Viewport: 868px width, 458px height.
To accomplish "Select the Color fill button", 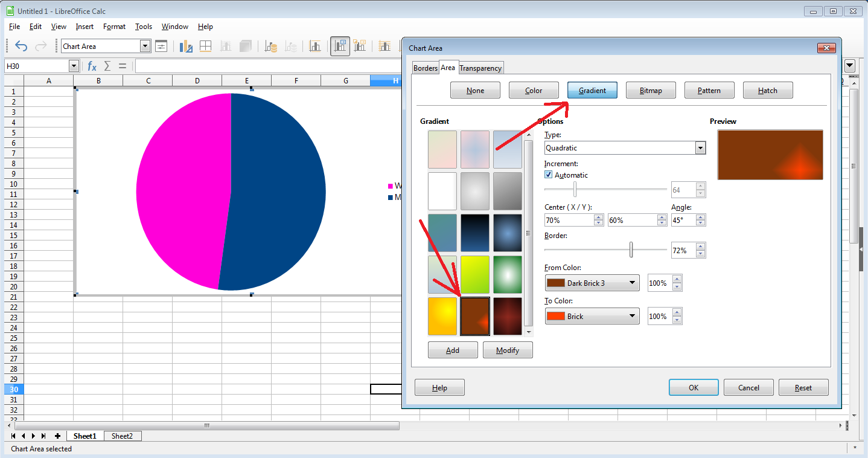I will pos(534,91).
